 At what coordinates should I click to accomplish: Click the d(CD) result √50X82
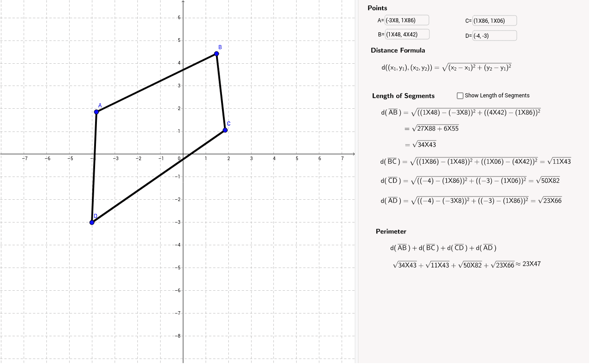[548, 181]
